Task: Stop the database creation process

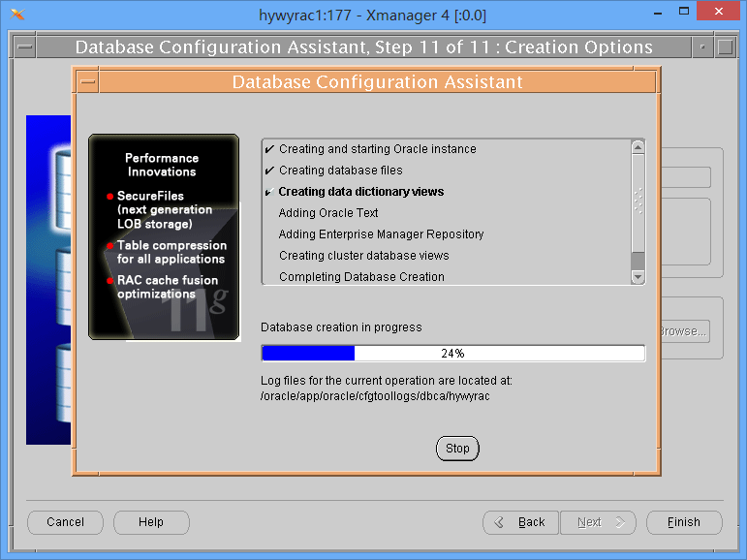Action: 457,449
